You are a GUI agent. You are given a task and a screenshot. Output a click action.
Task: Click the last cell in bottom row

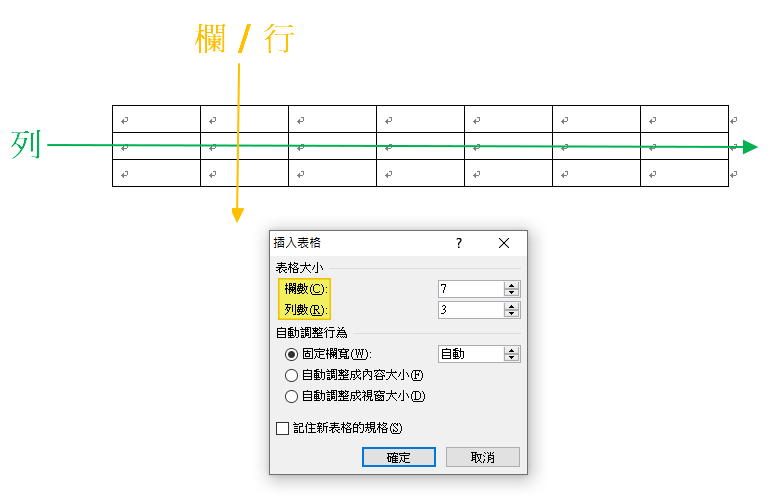point(684,173)
